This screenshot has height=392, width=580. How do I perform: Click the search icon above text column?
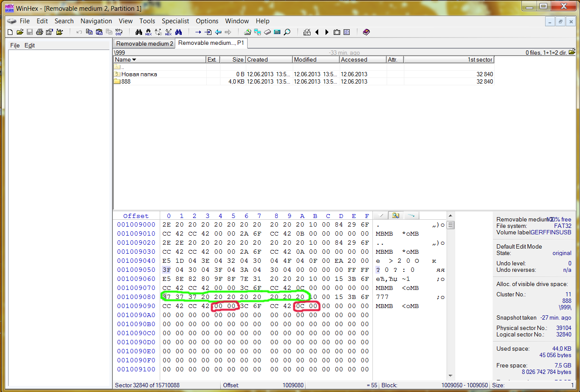coord(396,215)
